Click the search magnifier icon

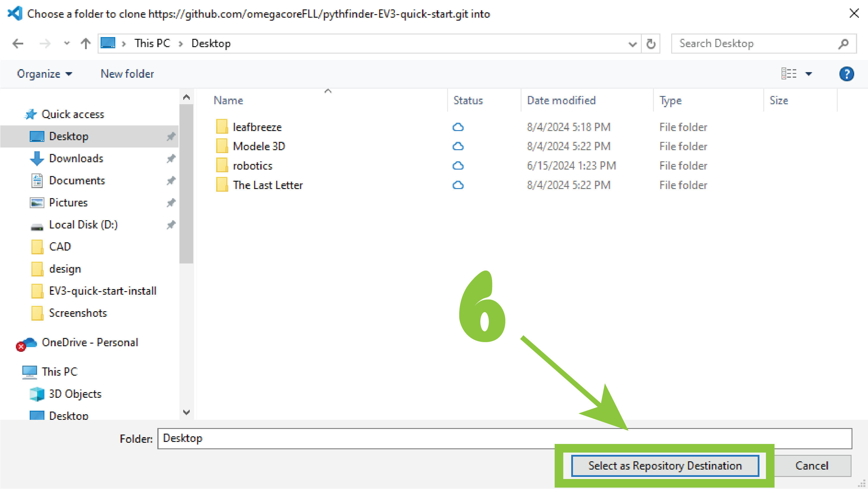tap(843, 44)
